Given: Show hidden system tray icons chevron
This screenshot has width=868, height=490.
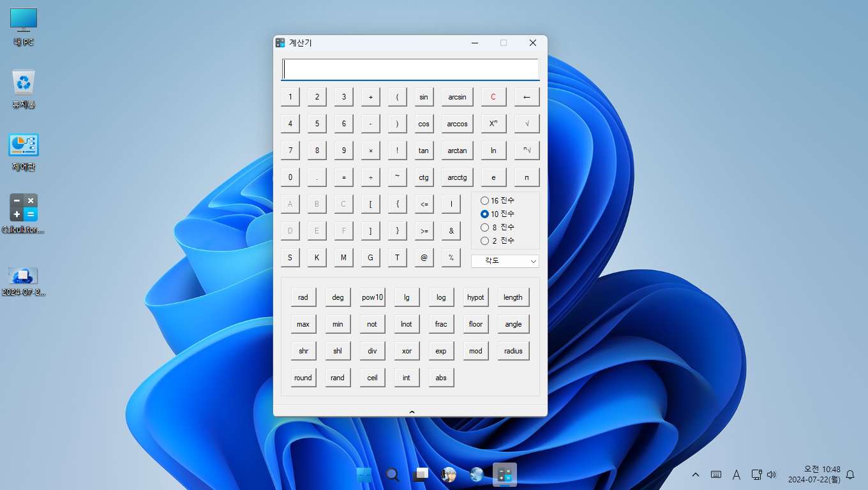Looking at the screenshot, I should [696, 475].
